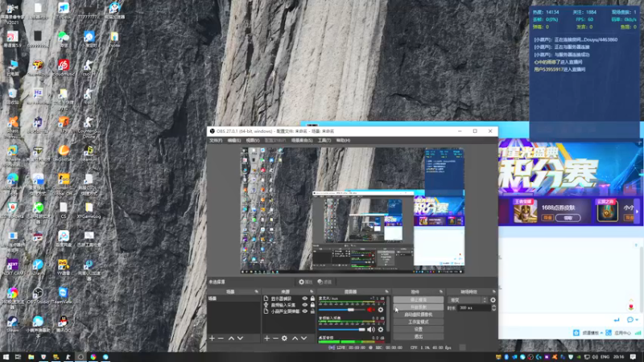The width and height of the screenshot is (644, 362).
Task: Pop out the controls dock
Action: coord(440,292)
